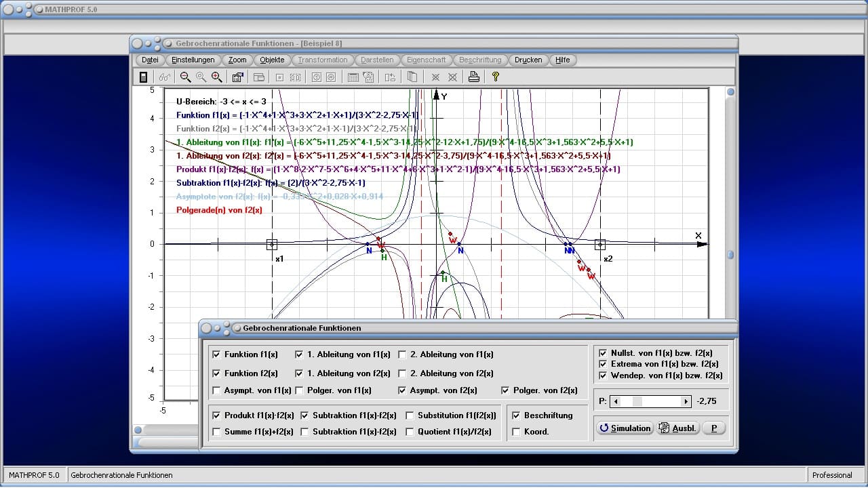
Task: Reset zoom with the plain magnifier icon
Action: coord(201,77)
